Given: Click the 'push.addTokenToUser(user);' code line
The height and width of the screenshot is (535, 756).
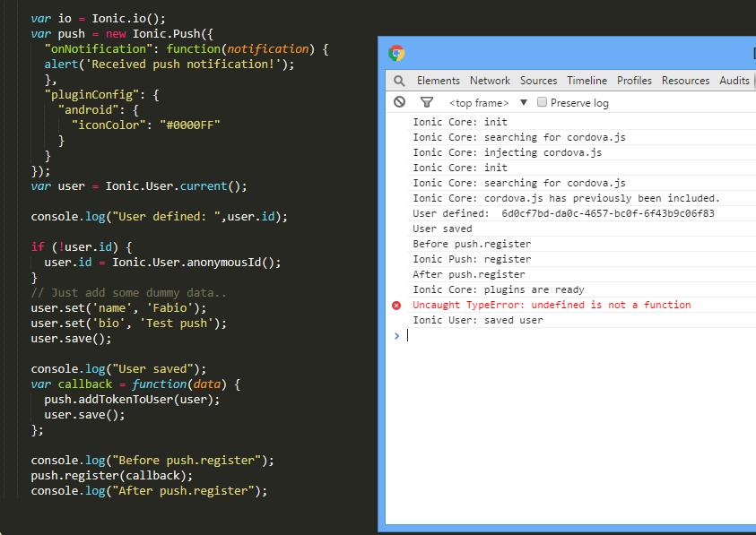Looking at the screenshot, I should click(x=132, y=400).
